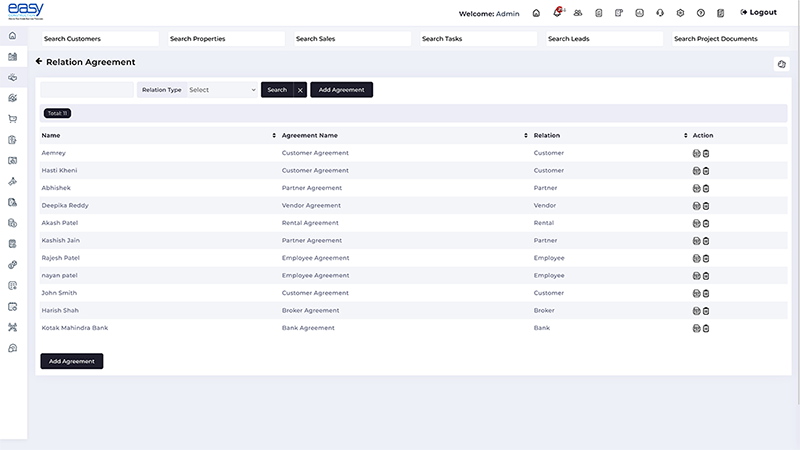Focus the Search Leads field

pyautogui.click(x=604, y=39)
